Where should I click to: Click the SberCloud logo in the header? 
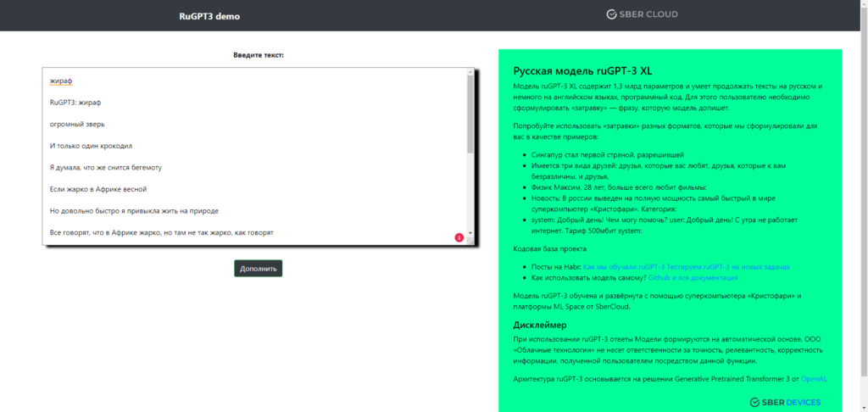pyautogui.click(x=642, y=14)
